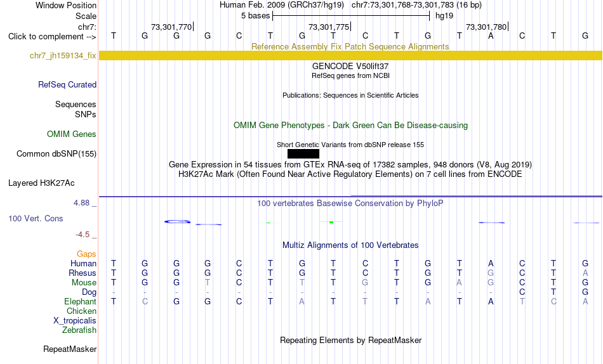The width and height of the screenshot is (603, 364).
Task: Select the Mouse alignment row label
Action: 84,283
